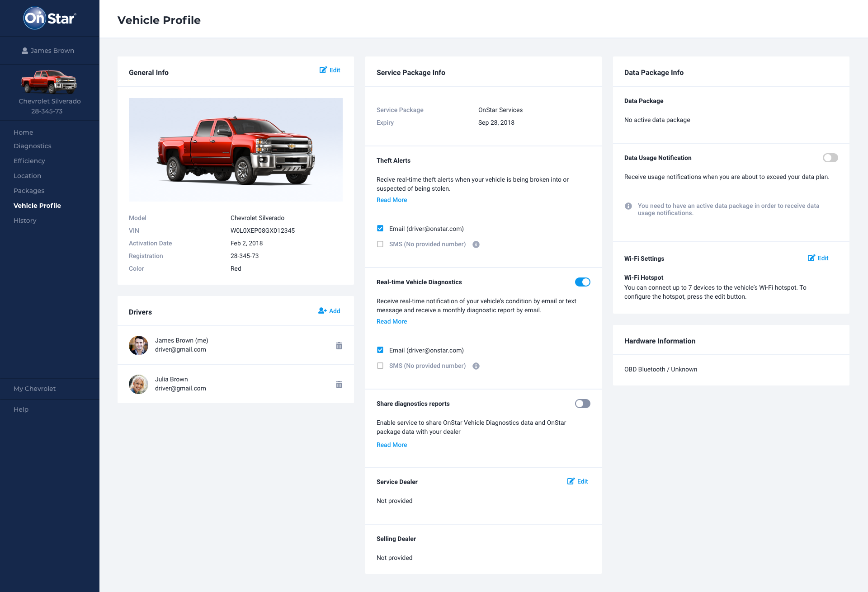Click Selling Dealer Not provided text
The height and width of the screenshot is (592, 868).
pyautogui.click(x=394, y=558)
